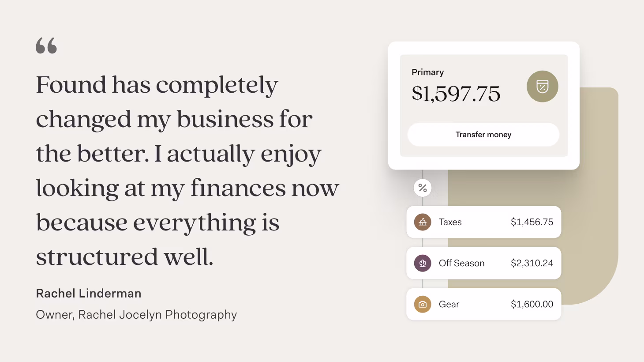644x362 pixels.
Task: Click the Gear camera icon
Action: (x=423, y=304)
